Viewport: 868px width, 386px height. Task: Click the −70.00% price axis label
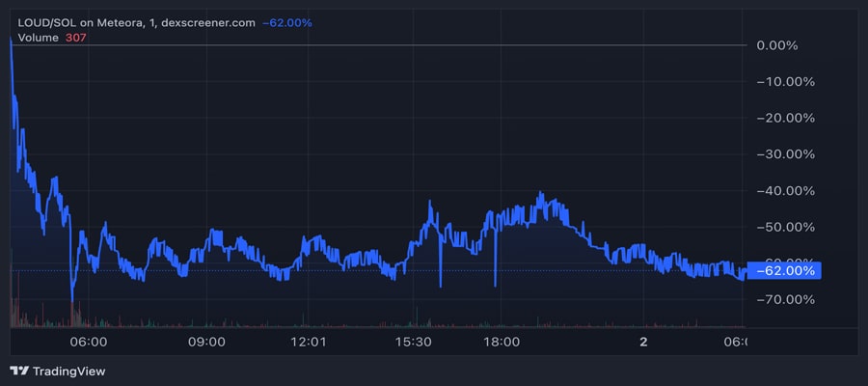pos(785,299)
